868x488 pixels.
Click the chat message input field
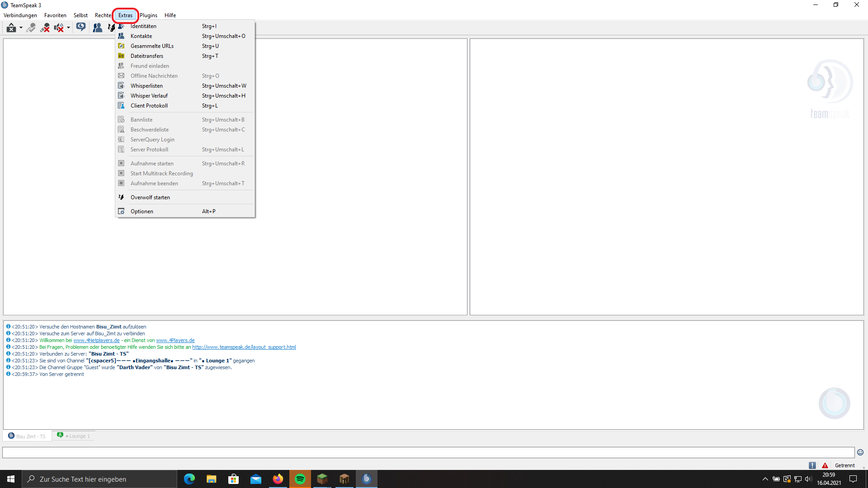pos(428,452)
